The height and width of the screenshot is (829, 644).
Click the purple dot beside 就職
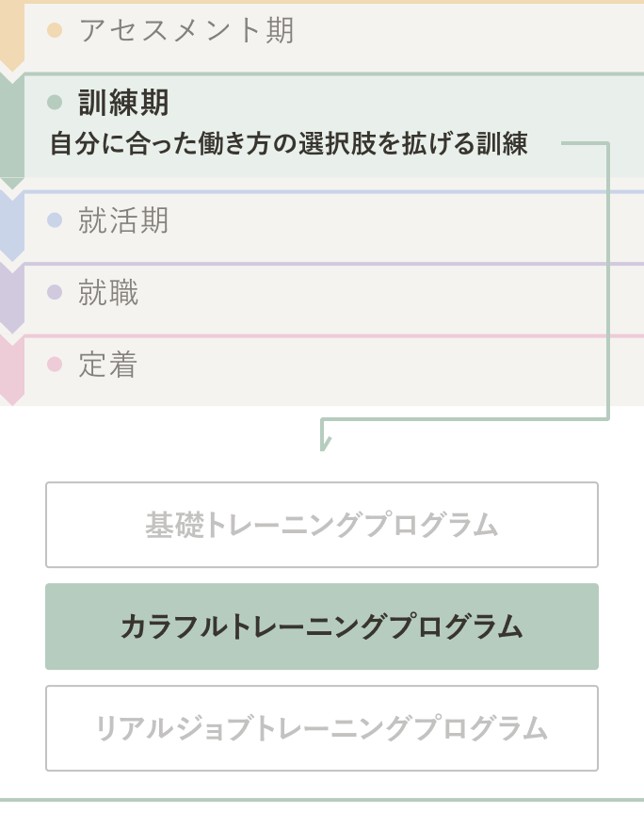pyautogui.click(x=55, y=292)
